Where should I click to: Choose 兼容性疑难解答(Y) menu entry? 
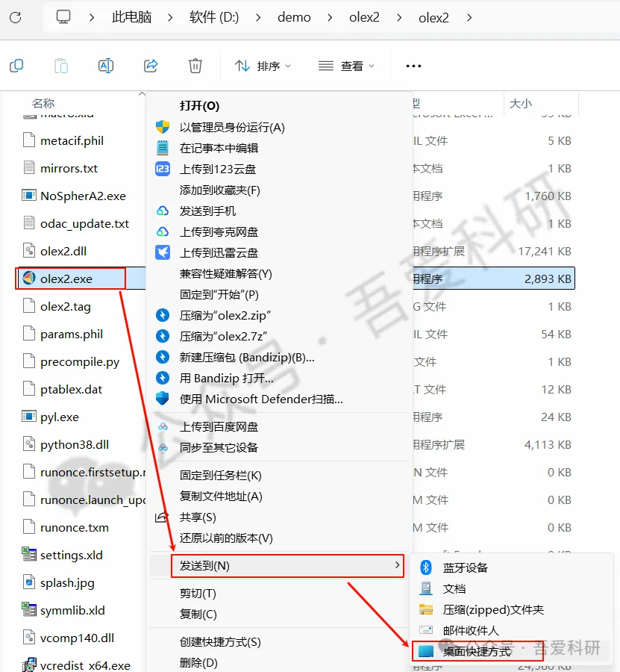[x=225, y=274]
